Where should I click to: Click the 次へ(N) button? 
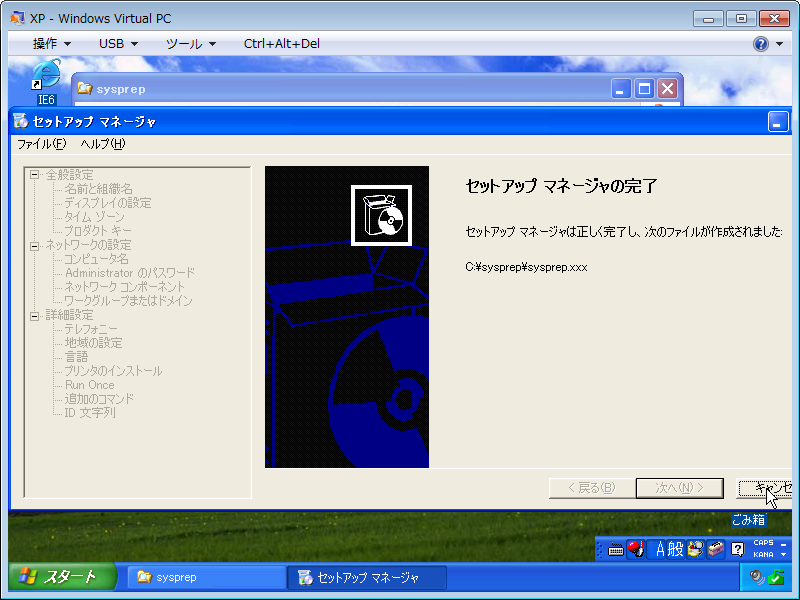tap(680, 488)
